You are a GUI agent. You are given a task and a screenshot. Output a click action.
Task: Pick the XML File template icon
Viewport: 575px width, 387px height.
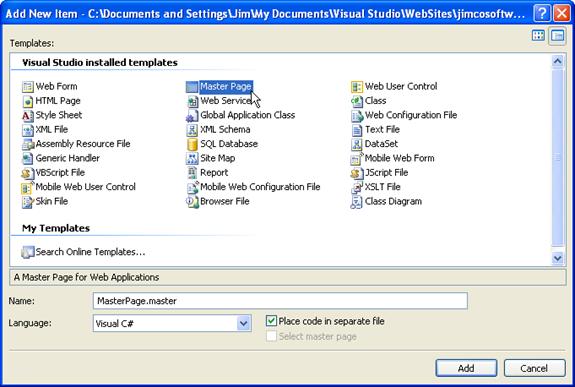28,129
